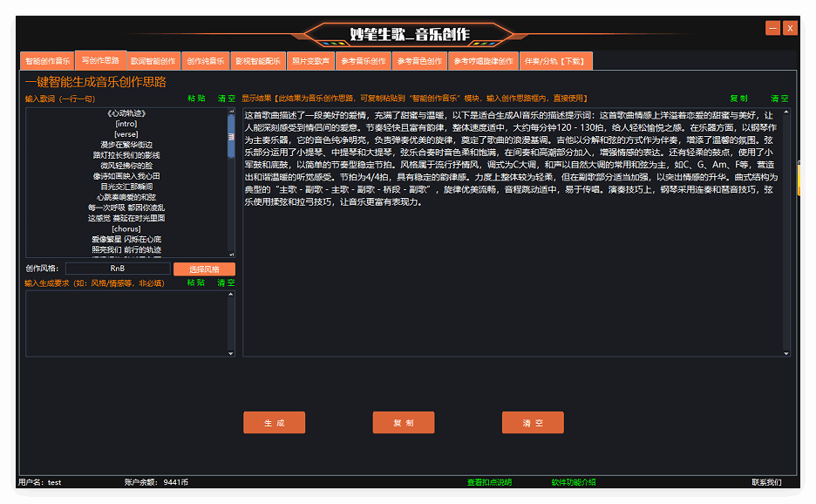Go to the 影视智能配乐 tab

pos(258,61)
